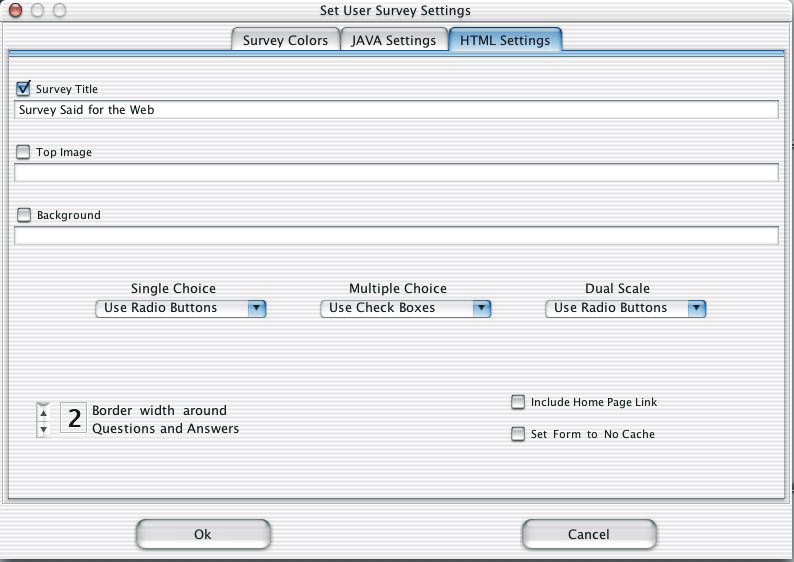The image size is (794, 562).
Task: Click the Top Image path field
Action: (396, 173)
